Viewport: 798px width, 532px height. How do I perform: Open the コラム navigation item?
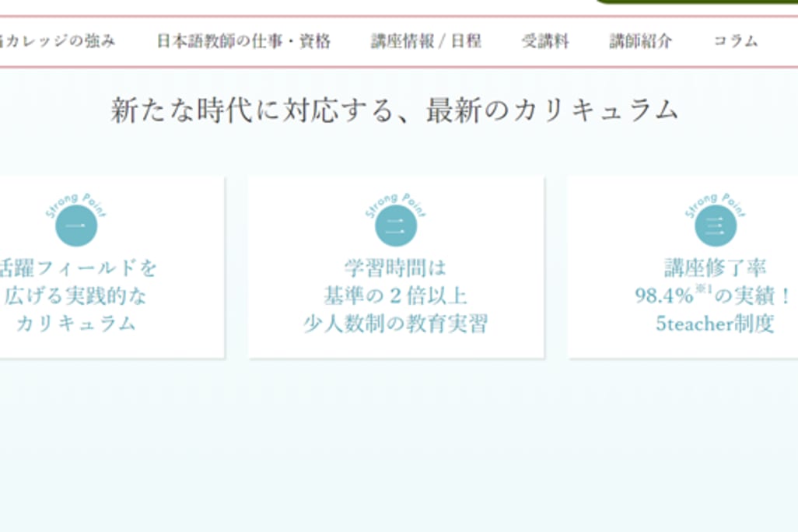[735, 41]
